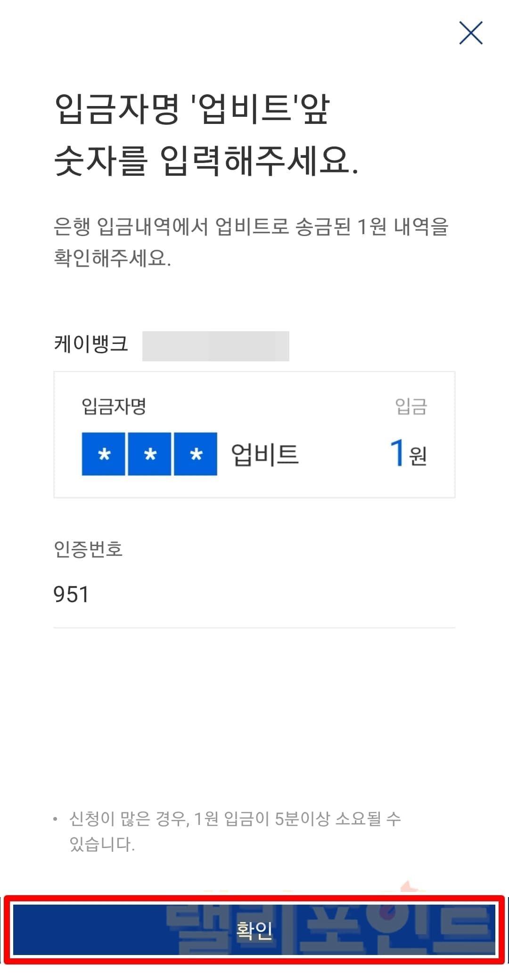Viewport: 509px width, 980px height.
Task: Click the heading line 입금자명 '업비트'앞
Action: [192, 110]
